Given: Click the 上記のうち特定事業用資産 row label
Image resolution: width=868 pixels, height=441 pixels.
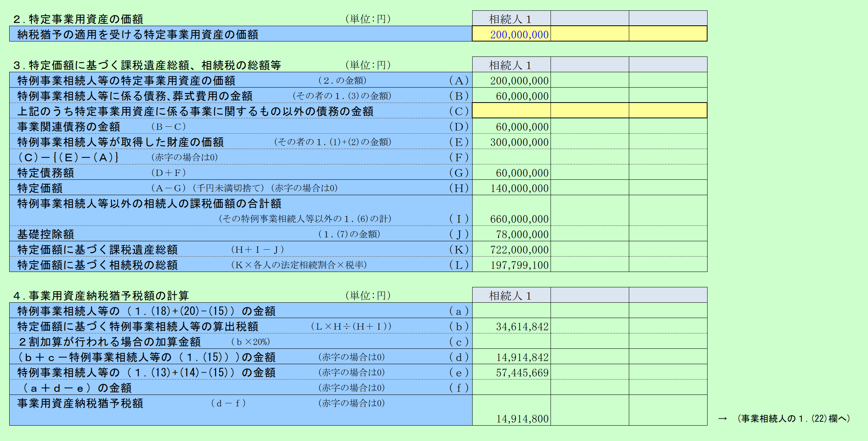Looking at the screenshot, I should point(195,111).
